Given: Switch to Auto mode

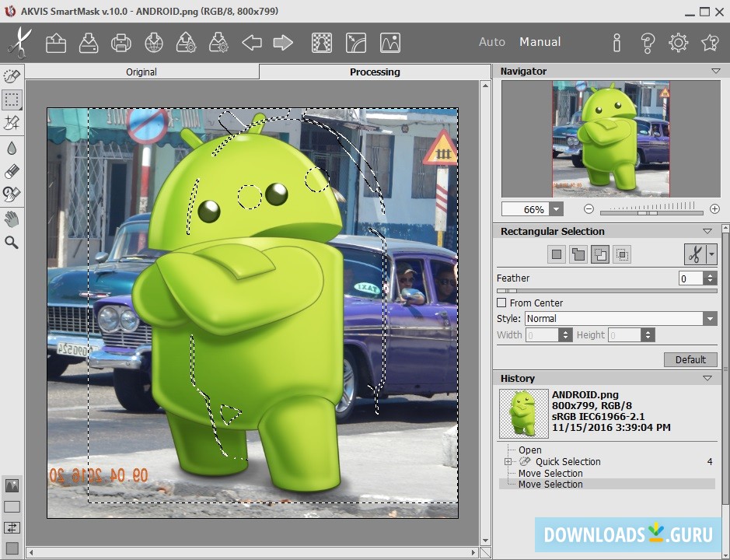Looking at the screenshot, I should coord(491,42).
